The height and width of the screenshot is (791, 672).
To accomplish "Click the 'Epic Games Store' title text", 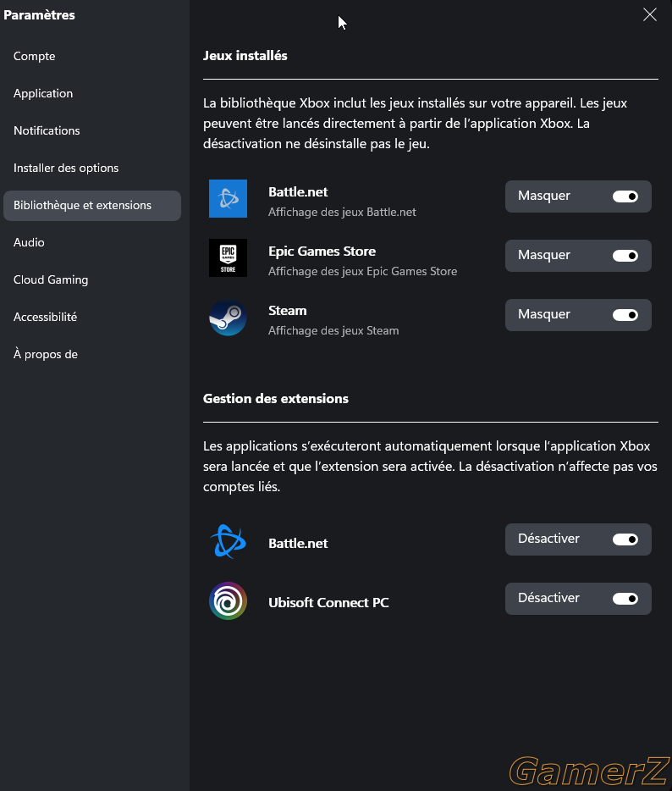I will coord(322,252).
